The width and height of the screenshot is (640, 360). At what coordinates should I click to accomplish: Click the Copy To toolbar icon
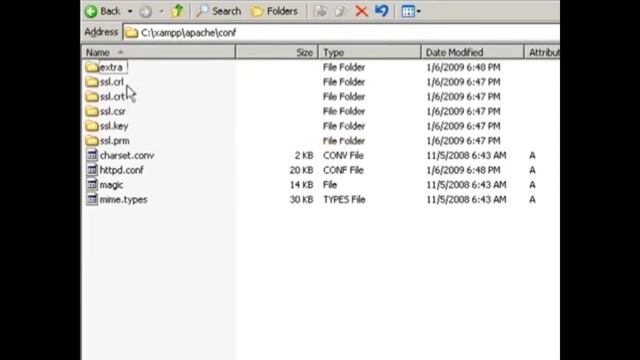[340, 11]
